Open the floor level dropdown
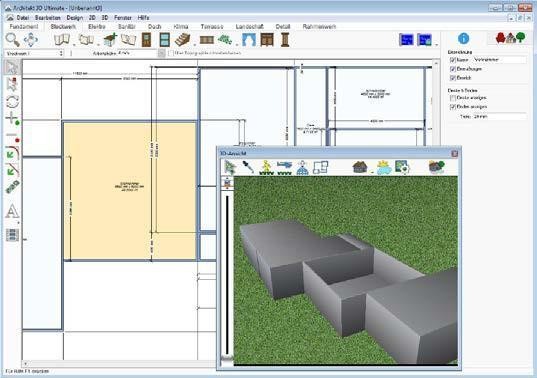 coord(34,53)
